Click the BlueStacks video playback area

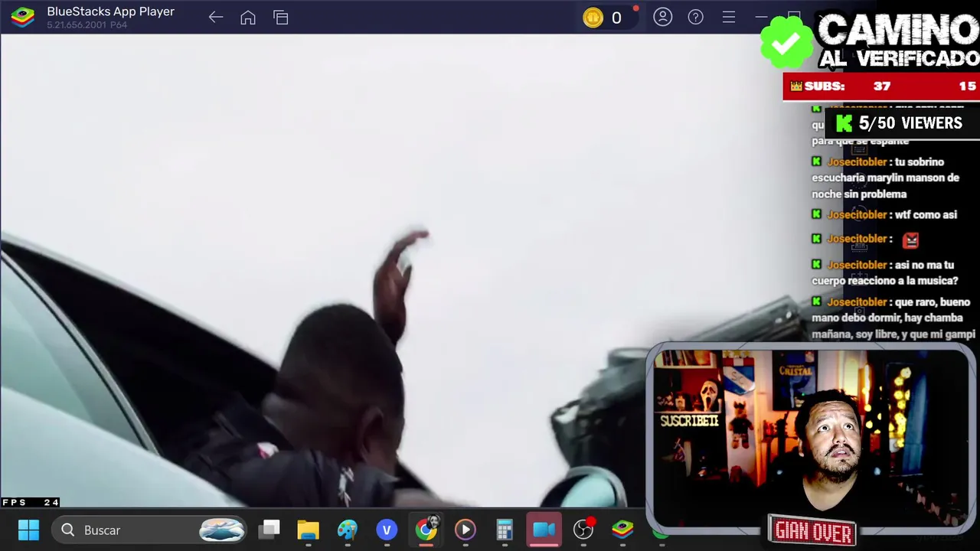[x=322, y=271]
